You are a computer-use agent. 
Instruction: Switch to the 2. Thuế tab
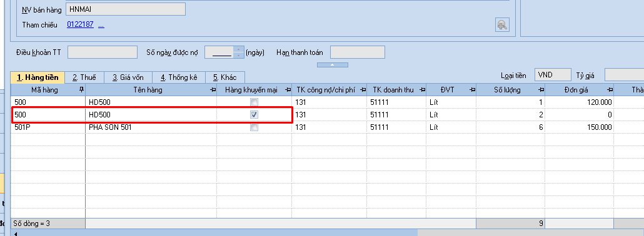pos(84,77)
